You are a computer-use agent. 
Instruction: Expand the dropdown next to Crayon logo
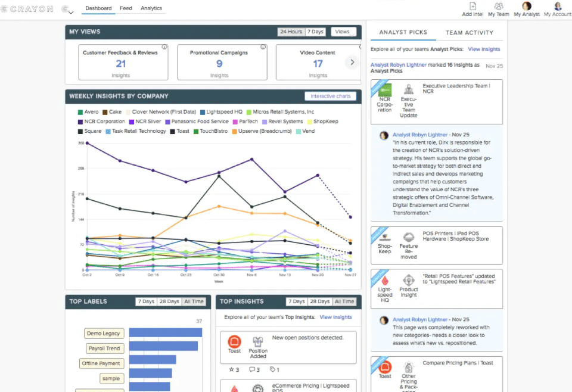71,12
